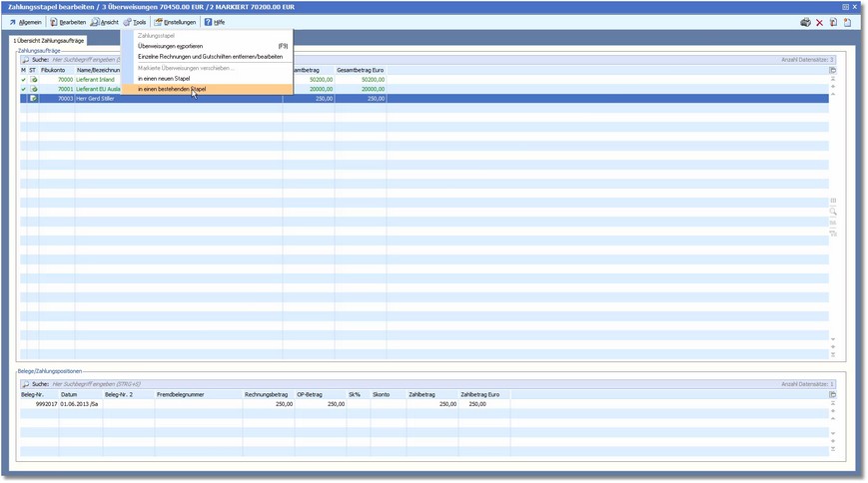The width and height of the screenshot is (868, 483).
Task: Click the grid options icon of Zahlungsaufträge table
Action: (x=833, y=70)
